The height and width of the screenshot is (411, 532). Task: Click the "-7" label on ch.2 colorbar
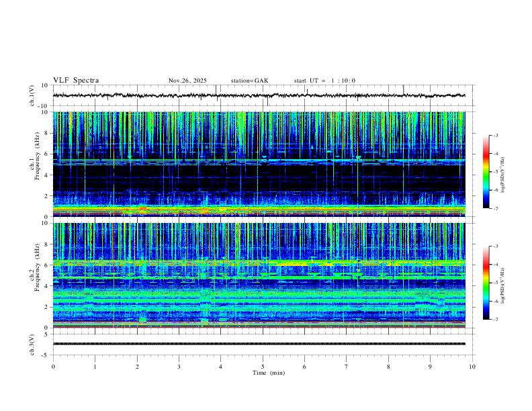[x=496, y=319]
